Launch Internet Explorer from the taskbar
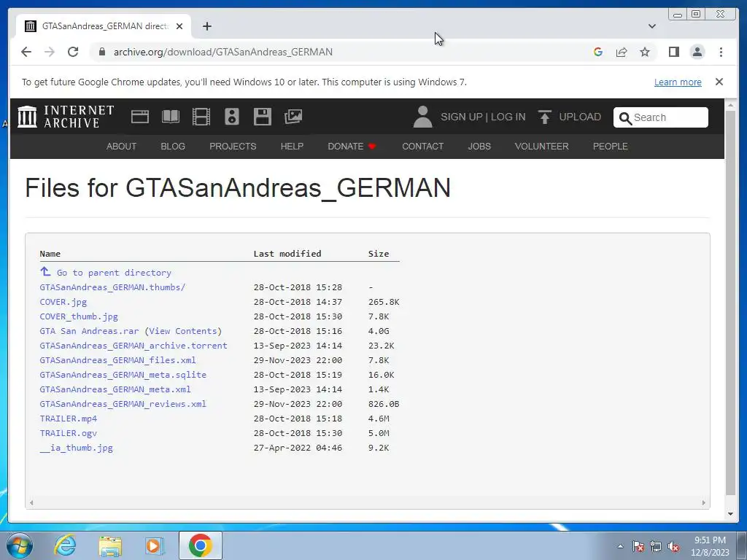Image resolution: width=747 pixels, height=560 pixels. click(64, 545)
